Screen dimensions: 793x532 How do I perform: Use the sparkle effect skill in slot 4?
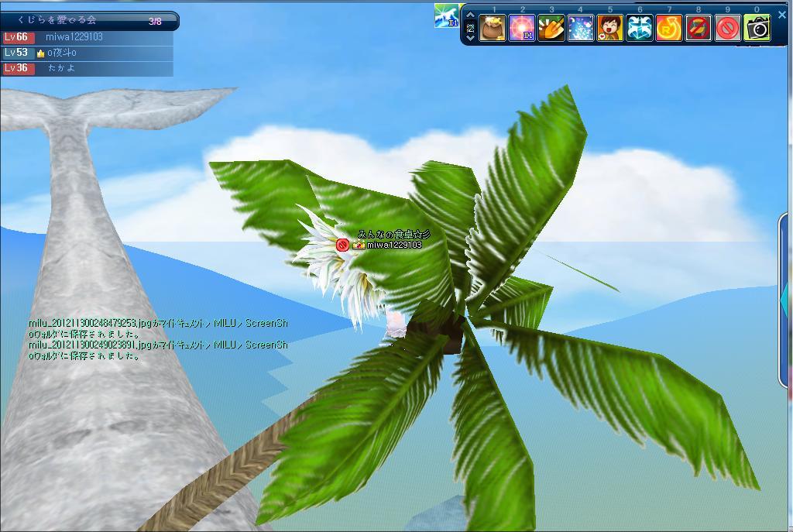[x=581, y=29]
